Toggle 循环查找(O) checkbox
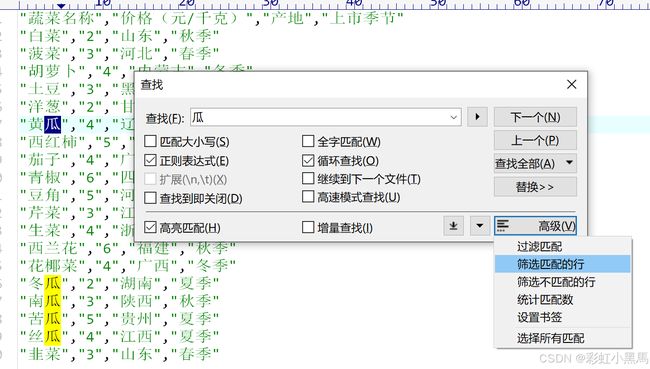The image size is (650, 369). point(308,160)
